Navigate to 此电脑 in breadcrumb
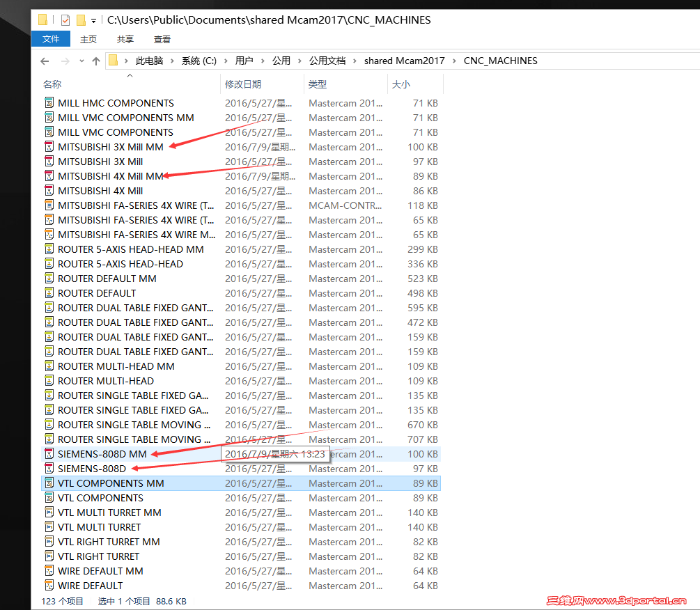Screen dimensions: 700x610 149,61
